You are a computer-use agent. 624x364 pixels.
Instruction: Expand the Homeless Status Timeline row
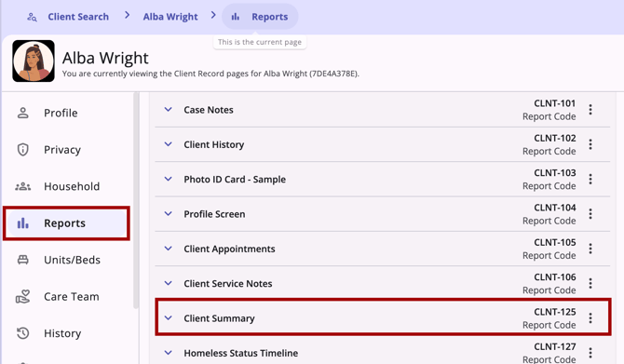pyautogui.click(x=169, y=353)
